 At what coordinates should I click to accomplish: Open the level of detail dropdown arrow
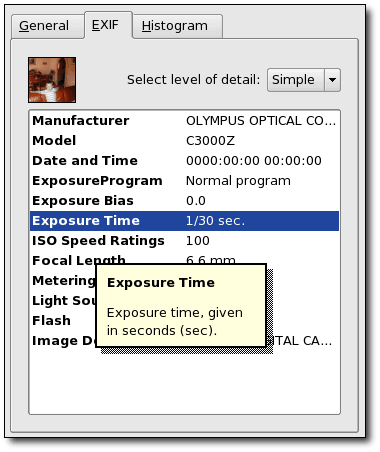[332, 80]
